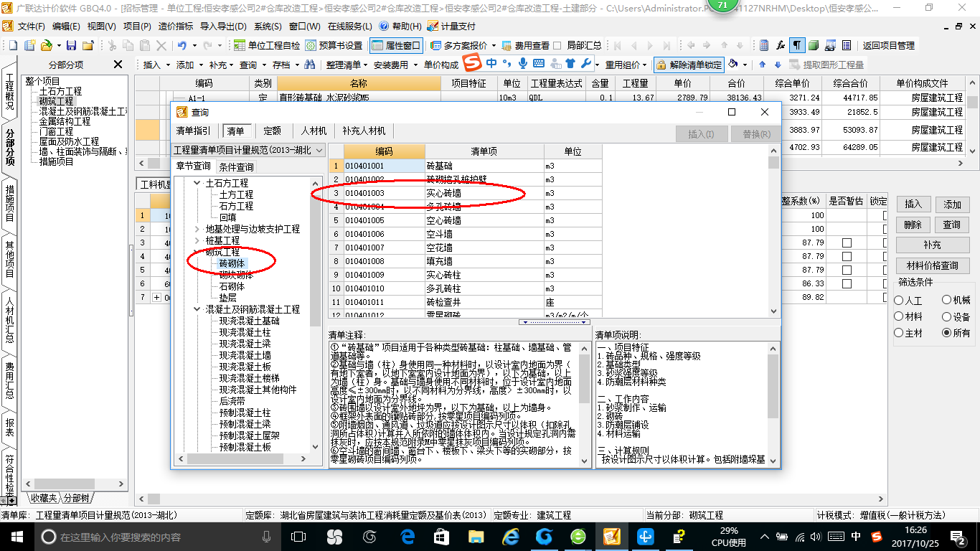Toggle 是否暂估 checkbox in 86.33 row

coord(847,283)
